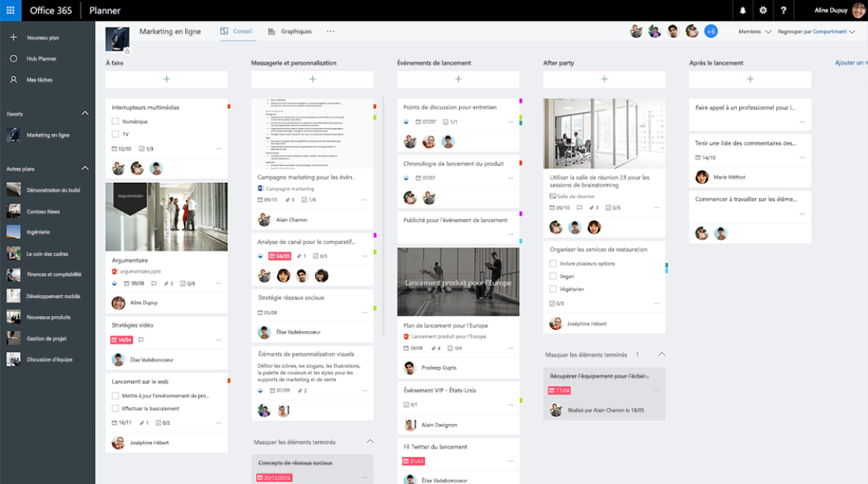Screen dimensions: 868x484
Task: Open the Office 365 app launcher waffle
Action: 11,10
